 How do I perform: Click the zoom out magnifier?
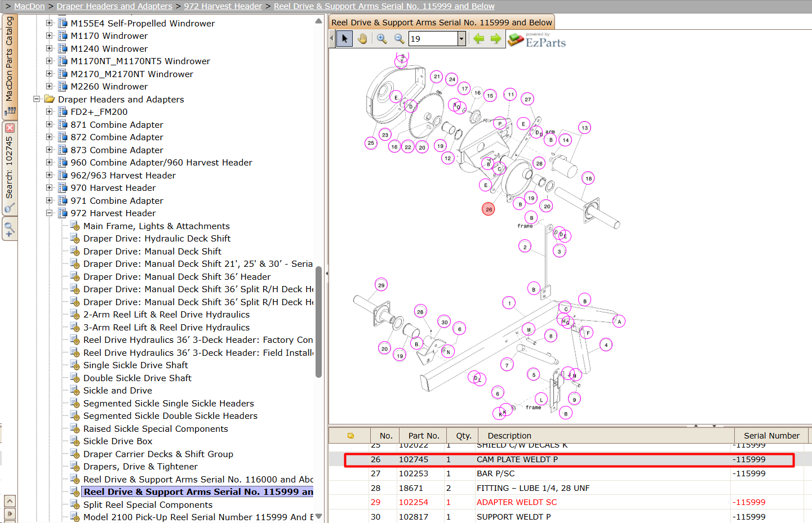click(x=400, y=39)
